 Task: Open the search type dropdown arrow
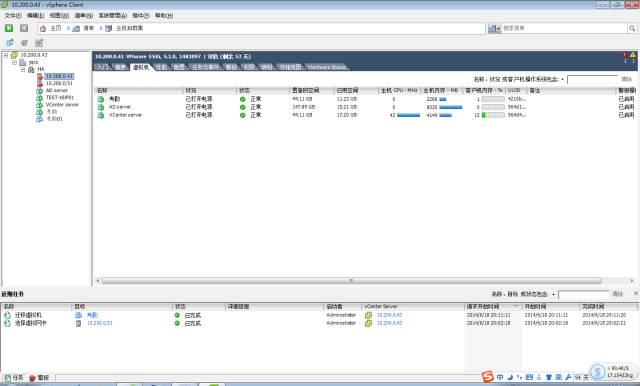pos(498,29)
